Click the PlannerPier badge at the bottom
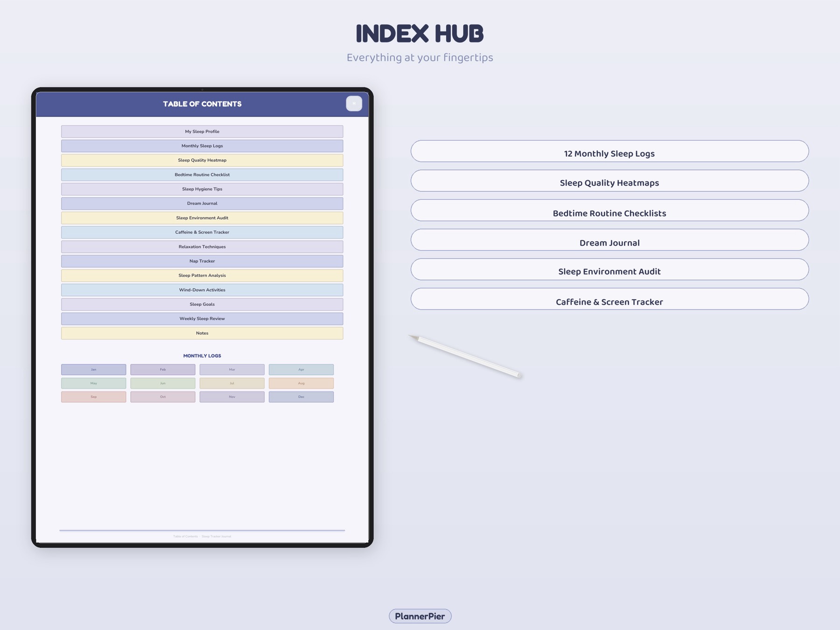The height and width of the screenshot is (630, 840). click(420, 616)
